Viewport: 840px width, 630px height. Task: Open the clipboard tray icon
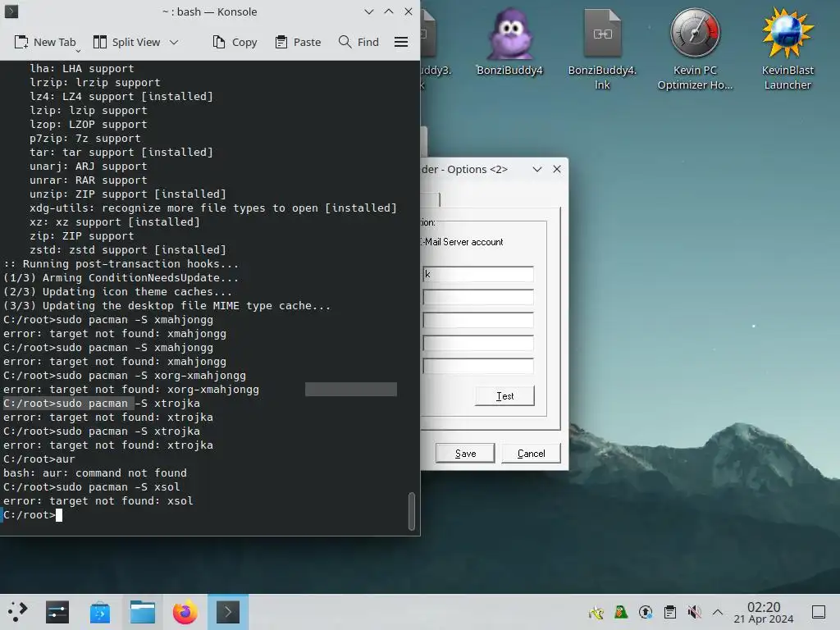669,612
